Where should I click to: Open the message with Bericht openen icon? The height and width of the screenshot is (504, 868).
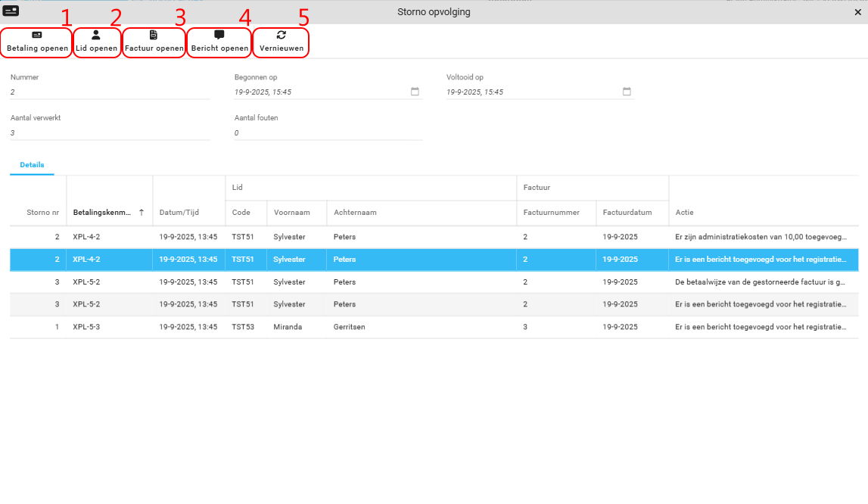[x=219, y=35]
